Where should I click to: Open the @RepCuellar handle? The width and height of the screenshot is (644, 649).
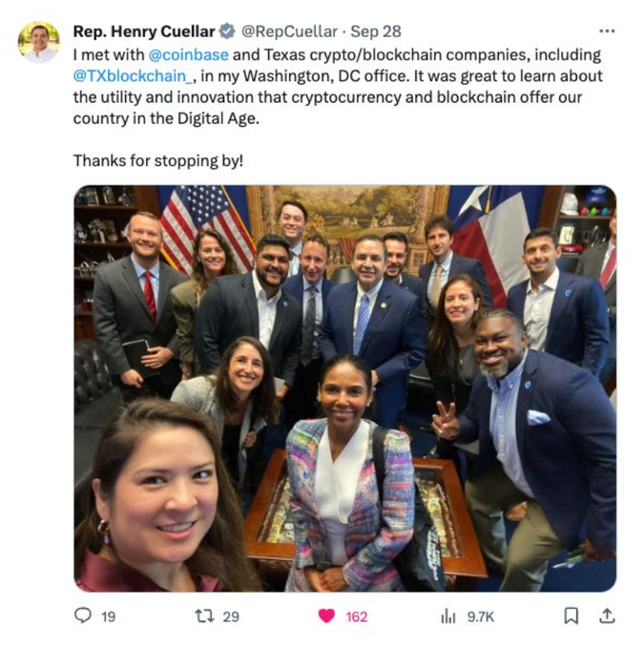(289, 31)
